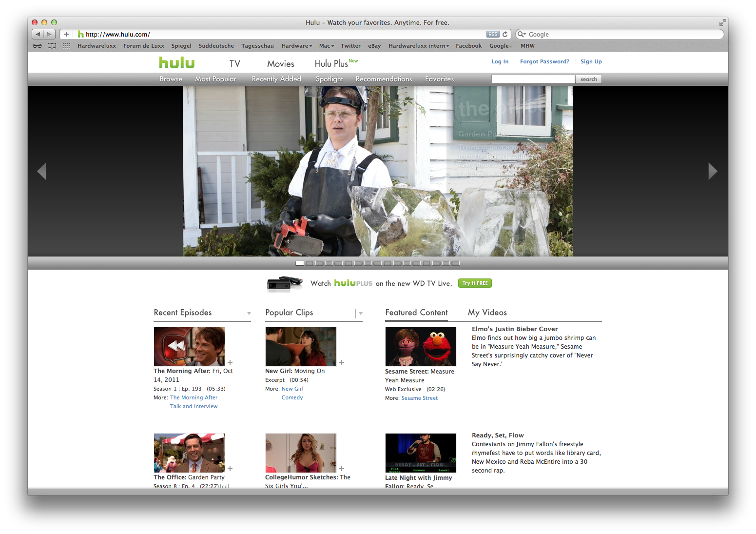Open Reading List glasses icon
Viewport: 756px width, 534px height.
click(38, 46)
